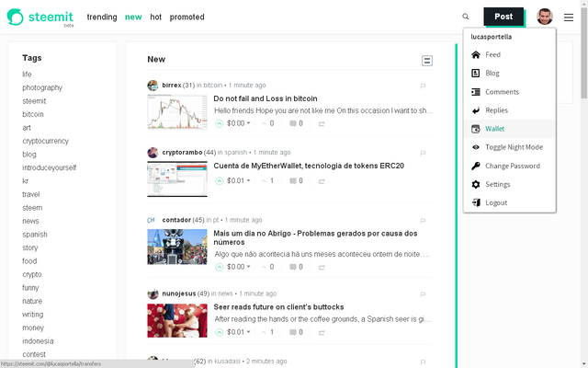Show voters list on birrex post
Screen dimensions: 588x368
pos(267,123)
